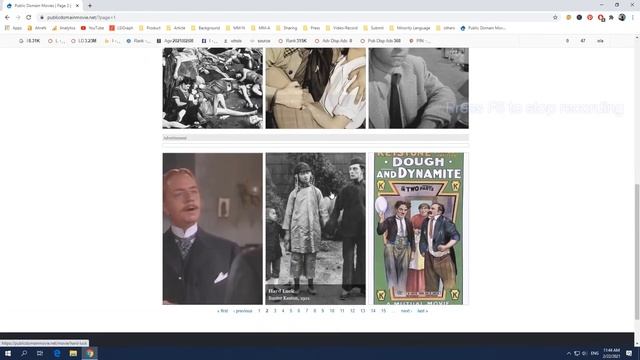Click the Pub Disp Ads metric in the SEO bar
Image resolution: width=640 pixels, height=360 pixels.
[380, 41]
